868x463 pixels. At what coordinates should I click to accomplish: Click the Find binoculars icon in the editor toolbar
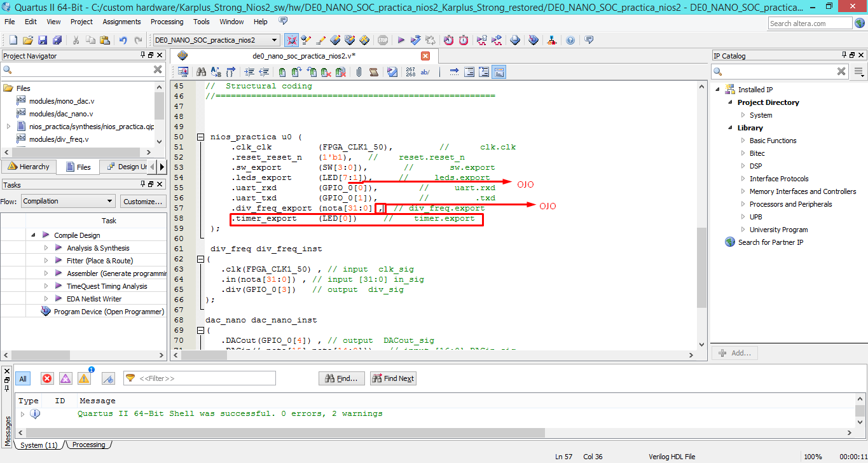201,72
